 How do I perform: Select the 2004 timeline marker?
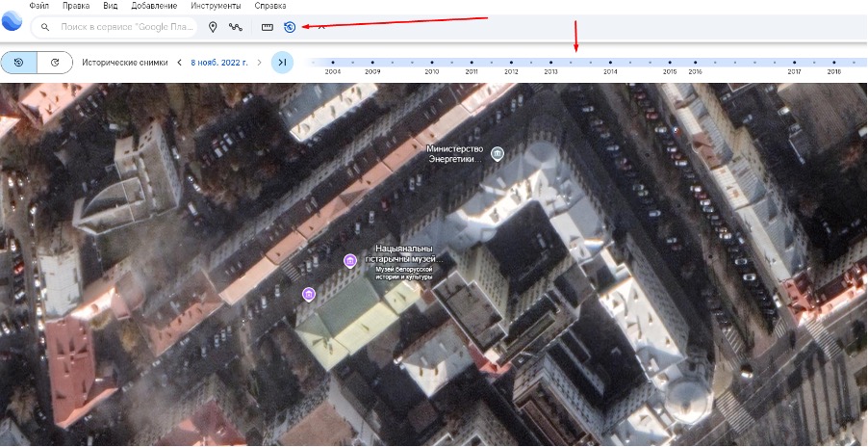pos(333,63)
